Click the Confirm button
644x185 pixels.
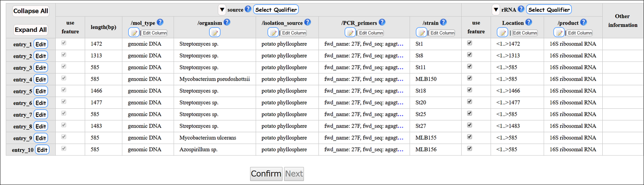266,174
